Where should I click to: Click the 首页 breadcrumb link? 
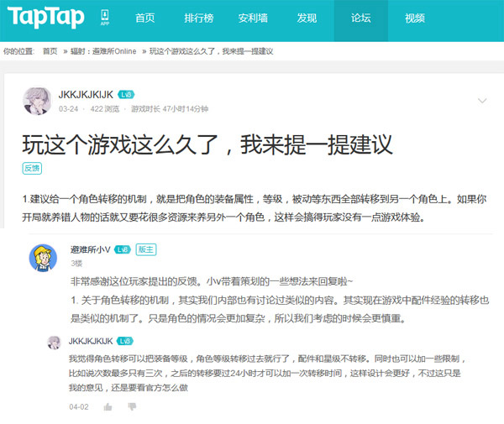coord(50,51)
